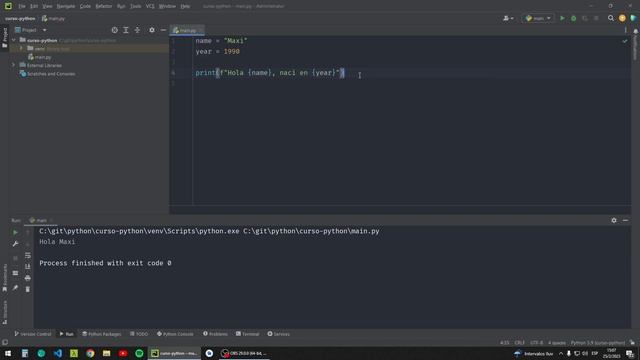Open Problems tool window
Image resolution: width=640 pixels, height=360 pixels.
click(215, 334)
